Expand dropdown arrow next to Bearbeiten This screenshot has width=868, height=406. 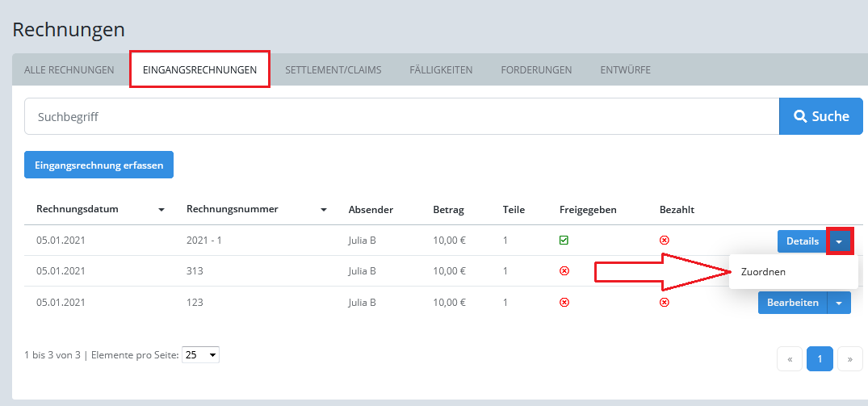click(x=839, y=303)
